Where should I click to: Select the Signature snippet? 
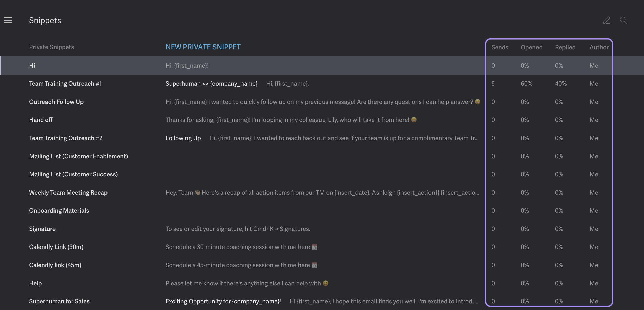(x=42, y=229)
